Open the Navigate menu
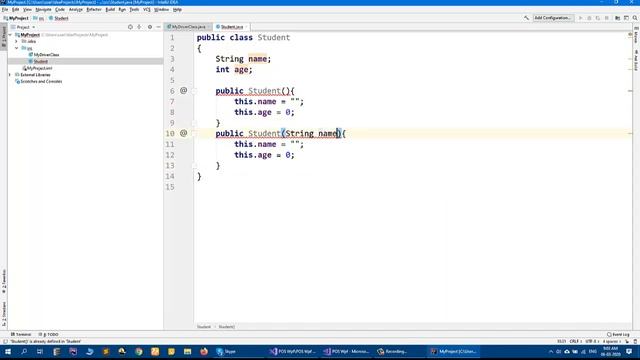 43,9
